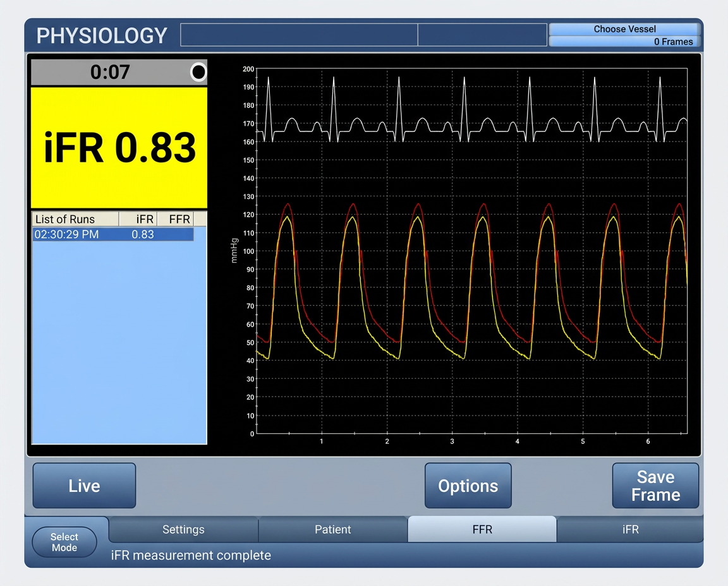This screenshot has height=586, width=728.
Task: Click the 0 Frames bar
Action: pos(624,41)
